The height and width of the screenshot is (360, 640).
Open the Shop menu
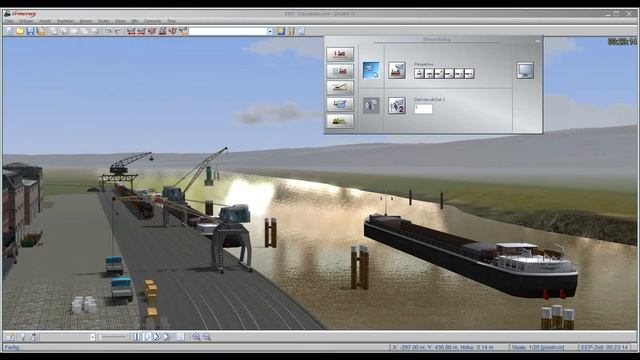pos(171,21)
